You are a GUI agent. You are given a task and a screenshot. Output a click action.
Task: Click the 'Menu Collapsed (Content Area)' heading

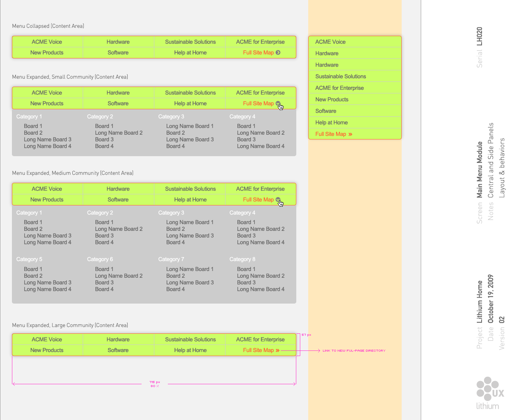(x=48, y=26)
